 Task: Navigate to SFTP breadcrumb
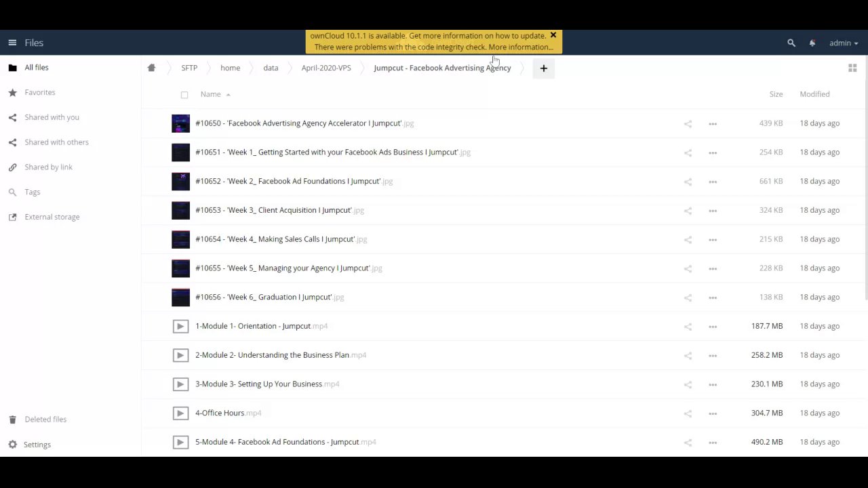point(189,68)
